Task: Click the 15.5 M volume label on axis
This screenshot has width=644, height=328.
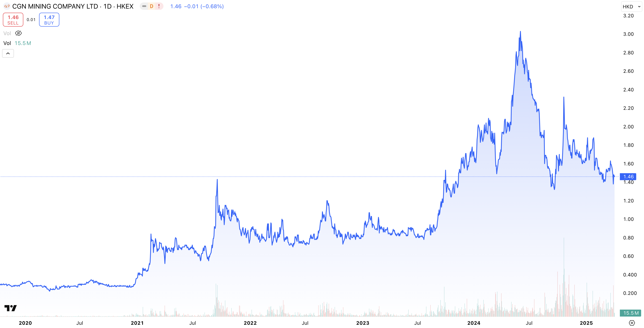Action: (x=630, y=313)
